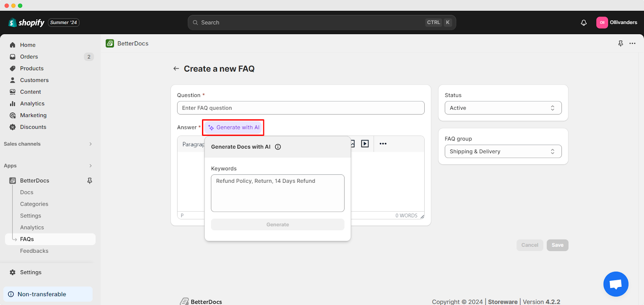
Task: Click the Storeware footer text
Action: pyautogui.click(x=503, y=302)
